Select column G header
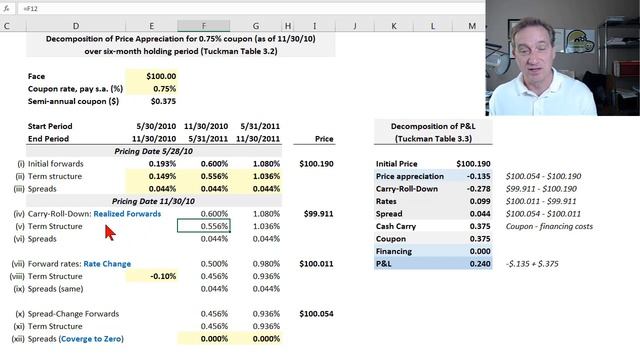640x360 pixels. (256, 26)
